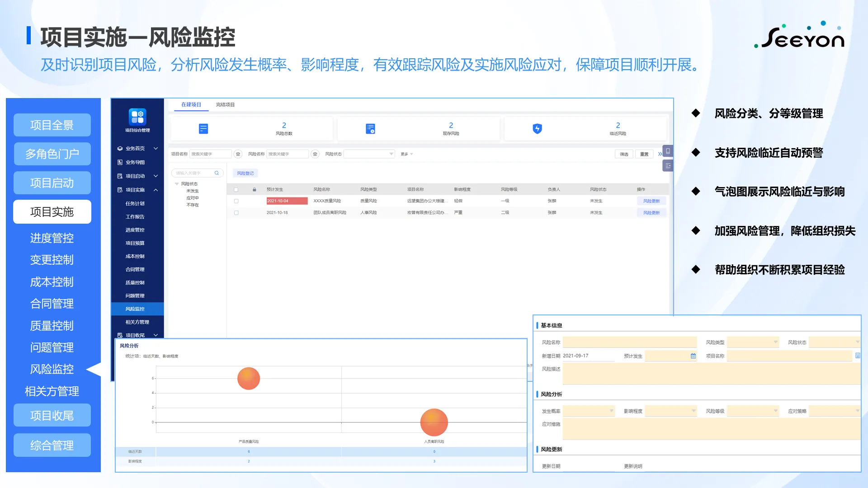The height and width of the screenshot is (488, 868).
Task: Click the double-arrow expand icon after 重置
Action: pyautogui.click(x=660, y=154)
